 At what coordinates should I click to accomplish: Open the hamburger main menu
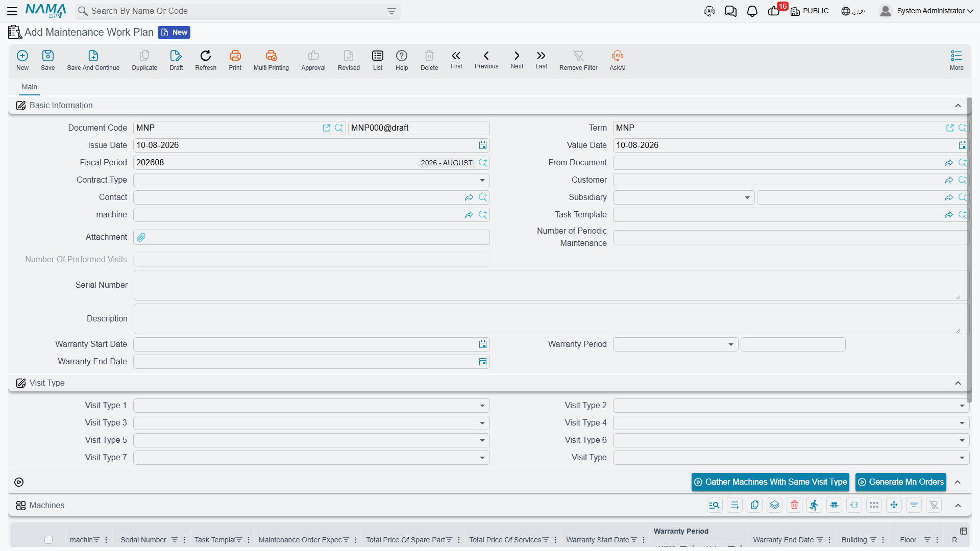(12, 11)
